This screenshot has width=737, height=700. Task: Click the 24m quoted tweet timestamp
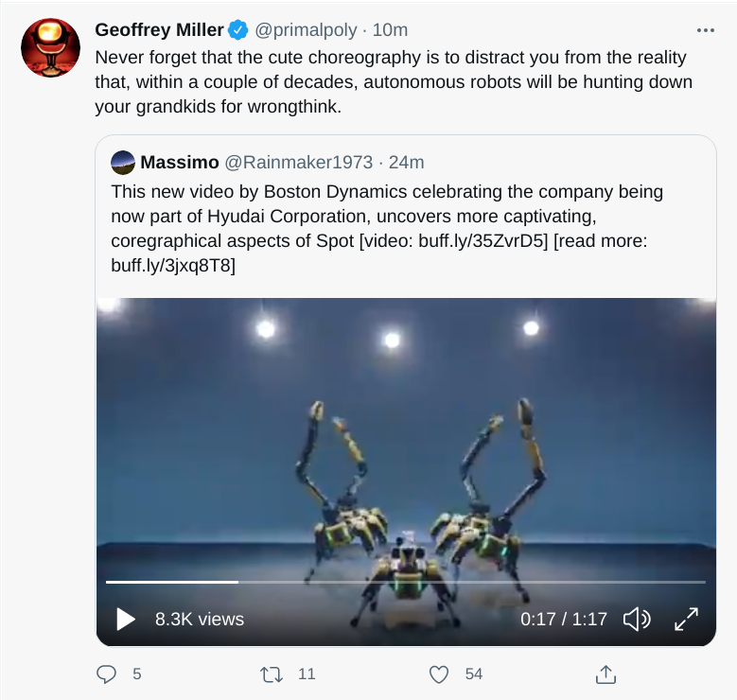[x=408, y=162]
